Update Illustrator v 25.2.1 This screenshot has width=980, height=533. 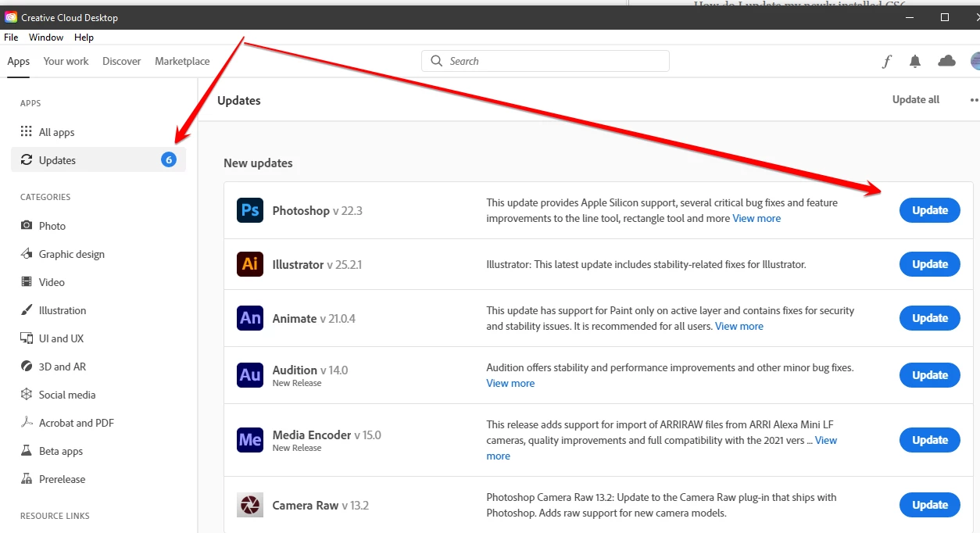point(930,264)
